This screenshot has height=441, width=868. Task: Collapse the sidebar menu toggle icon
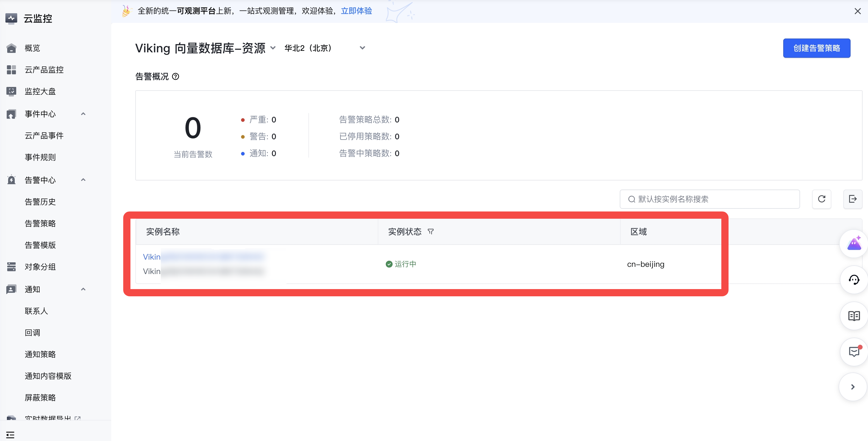point(10,435)
